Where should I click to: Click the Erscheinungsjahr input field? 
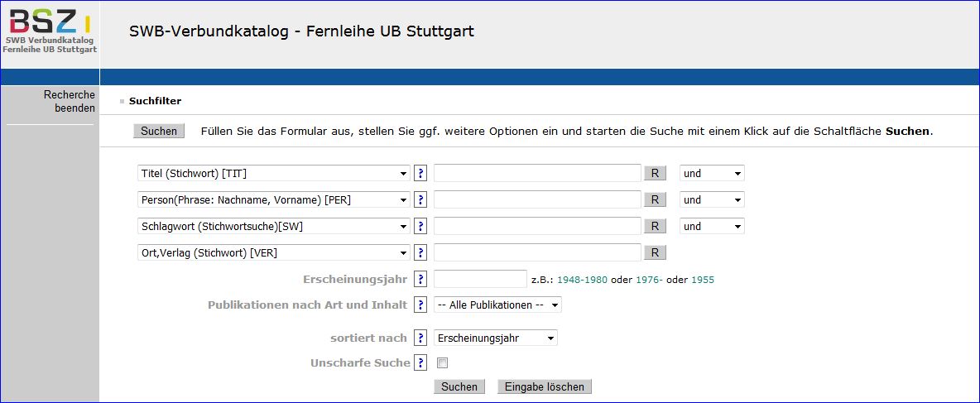(x=481, y=280)
